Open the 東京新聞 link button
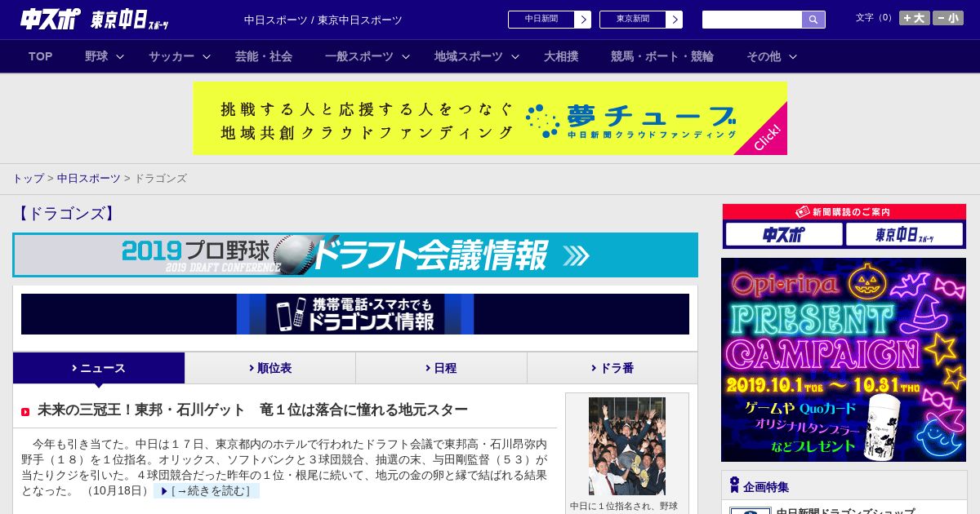This screenshot has width=980, height=514. click(x=633, y=20)
